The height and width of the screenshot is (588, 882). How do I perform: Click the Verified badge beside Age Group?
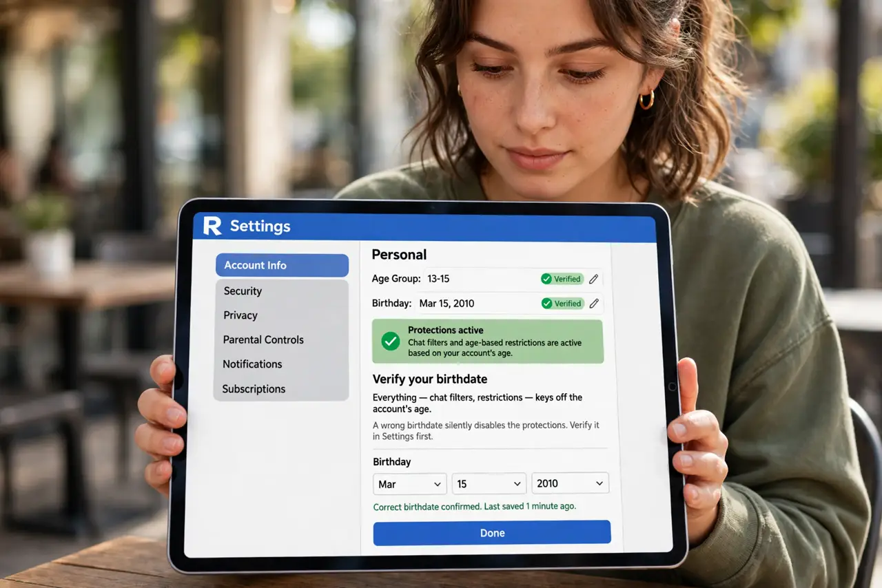click(x=562, y=279)
